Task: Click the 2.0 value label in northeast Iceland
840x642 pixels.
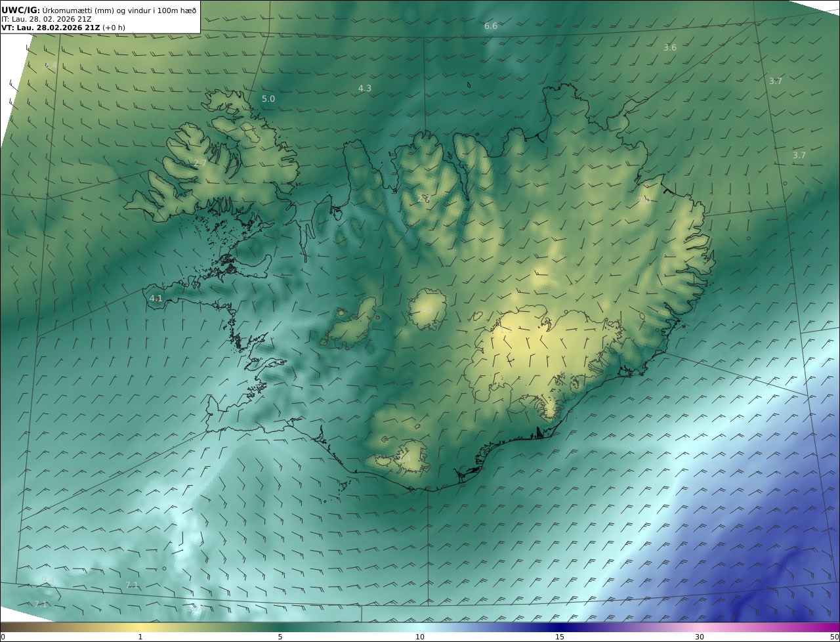Action: pos(644,201)
